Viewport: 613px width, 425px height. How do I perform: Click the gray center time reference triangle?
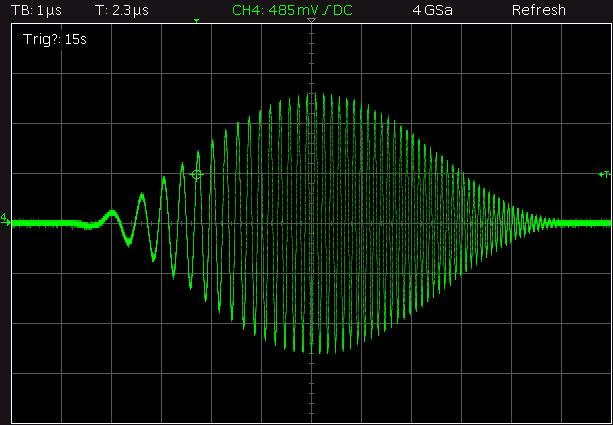pyautogui.click(x=312, y=22)
